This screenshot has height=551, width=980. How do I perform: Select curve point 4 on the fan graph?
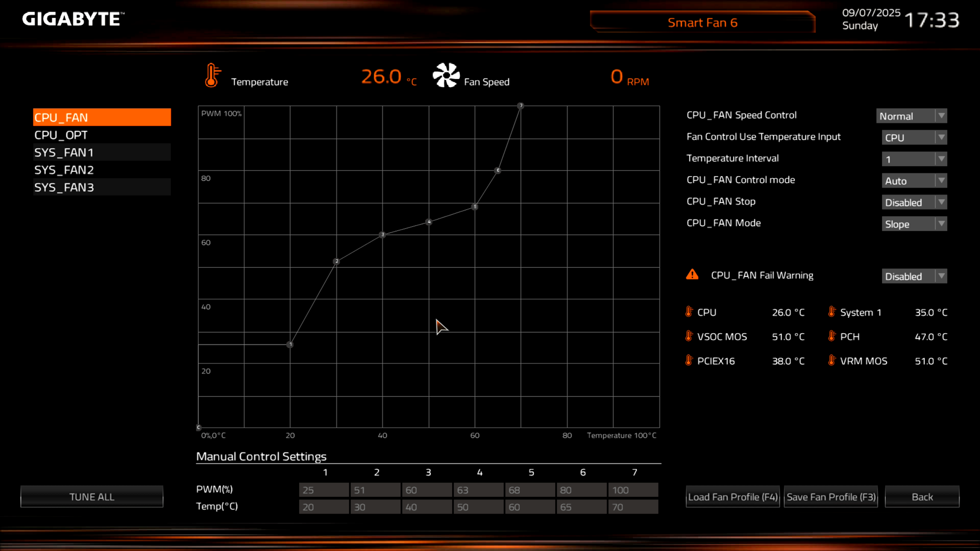(429, 222)
